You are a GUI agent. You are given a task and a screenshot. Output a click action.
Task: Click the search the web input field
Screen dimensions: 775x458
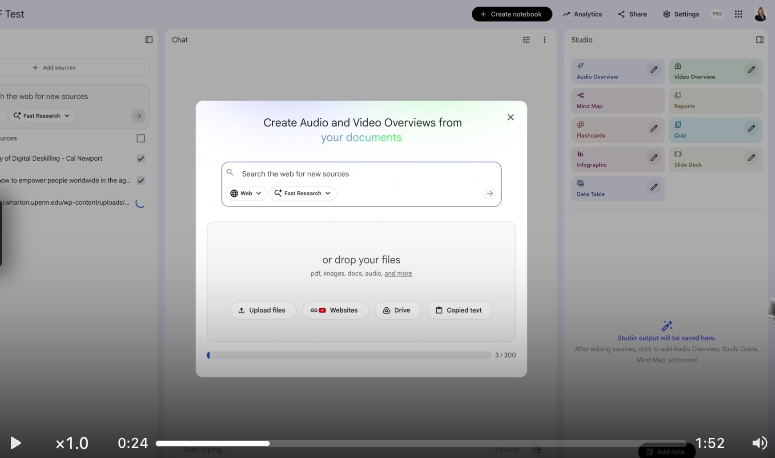pos(360,173)
